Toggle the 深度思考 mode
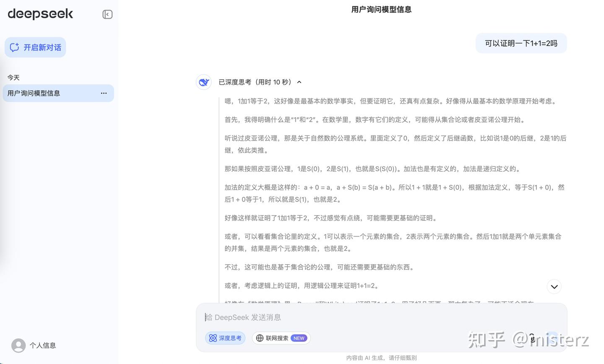This screenshot has width=604, height=364. [x=225, y=338]
